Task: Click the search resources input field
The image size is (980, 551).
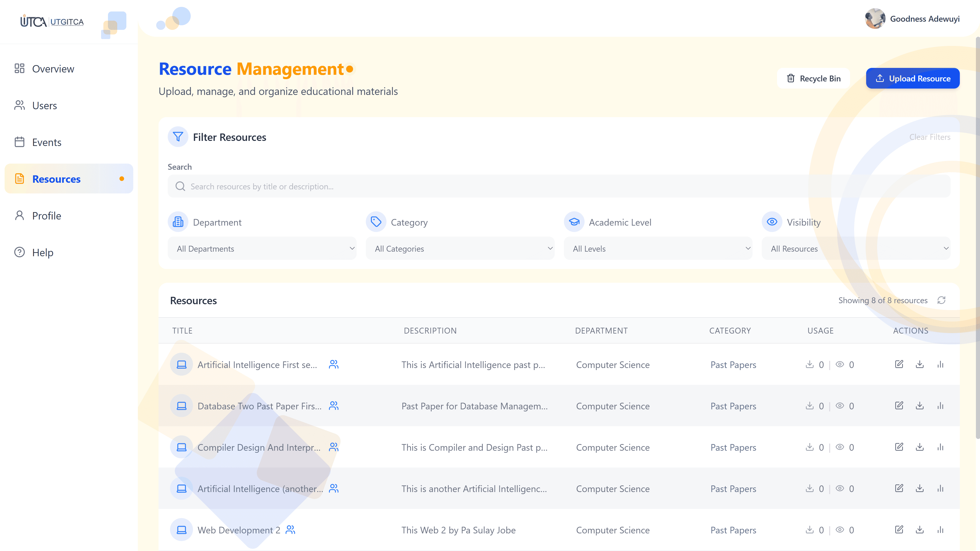Action: click(x=559, y=186)
